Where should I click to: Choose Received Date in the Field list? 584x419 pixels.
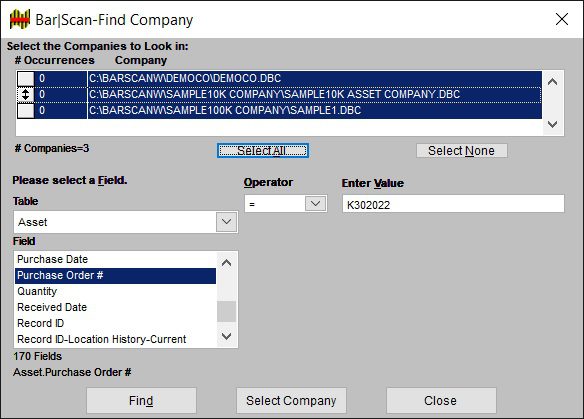tap(115, 307)
